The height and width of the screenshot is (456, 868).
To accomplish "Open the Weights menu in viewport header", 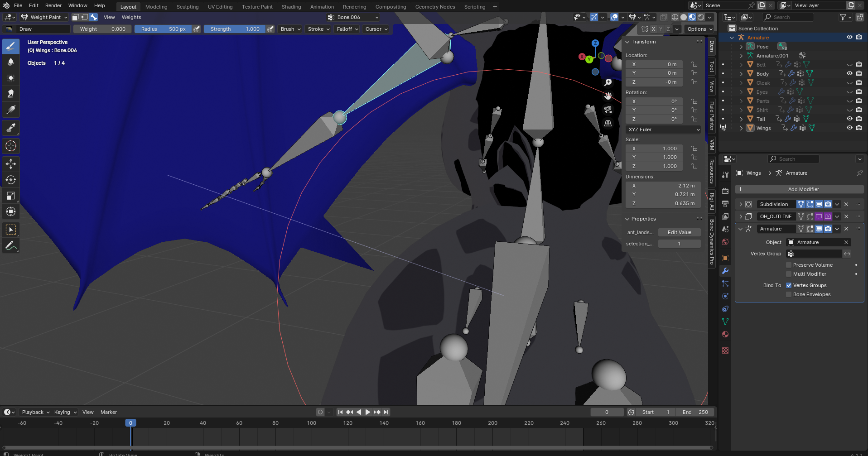I will 131,17.
